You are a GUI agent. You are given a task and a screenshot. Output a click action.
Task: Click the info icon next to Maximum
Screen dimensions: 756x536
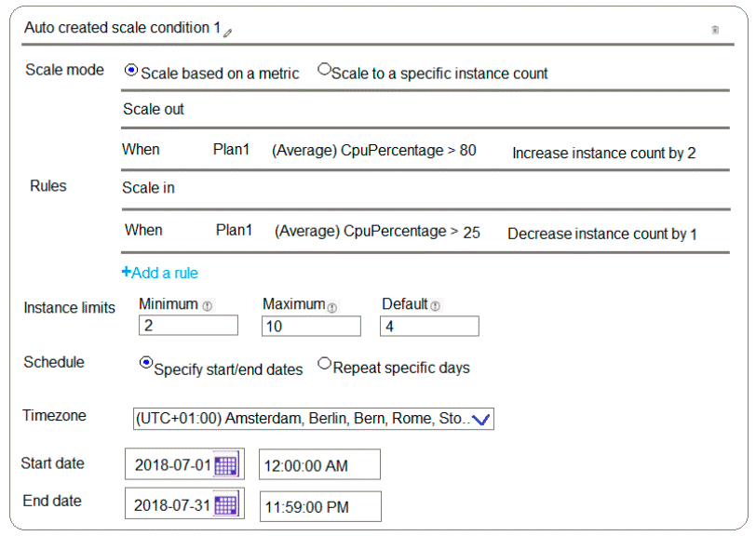coord(332,305)
